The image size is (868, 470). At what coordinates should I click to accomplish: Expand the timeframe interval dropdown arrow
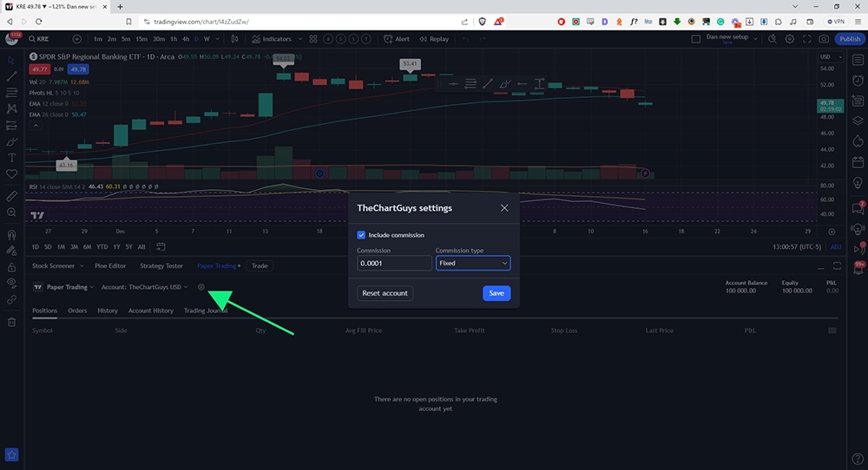pos(218,39)
